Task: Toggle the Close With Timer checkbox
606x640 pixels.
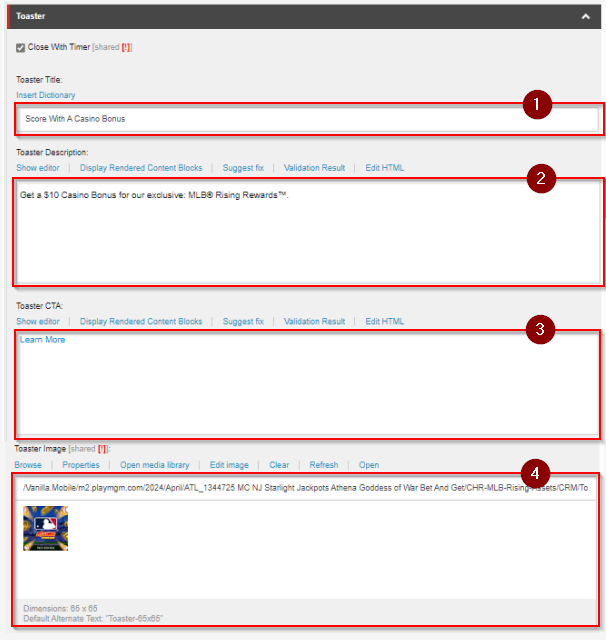Action: tap(20, 48)
